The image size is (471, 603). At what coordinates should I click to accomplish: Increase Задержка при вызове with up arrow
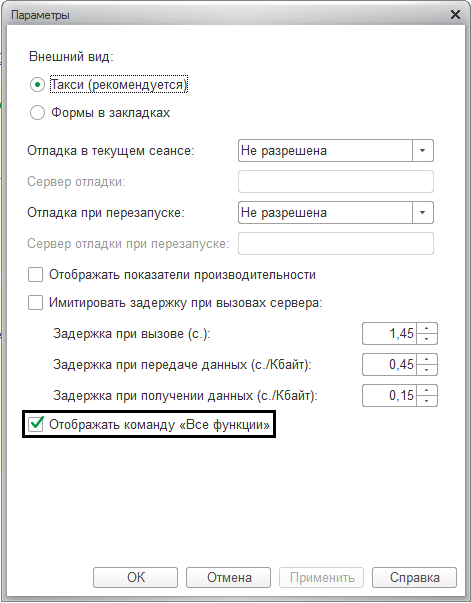427,328
